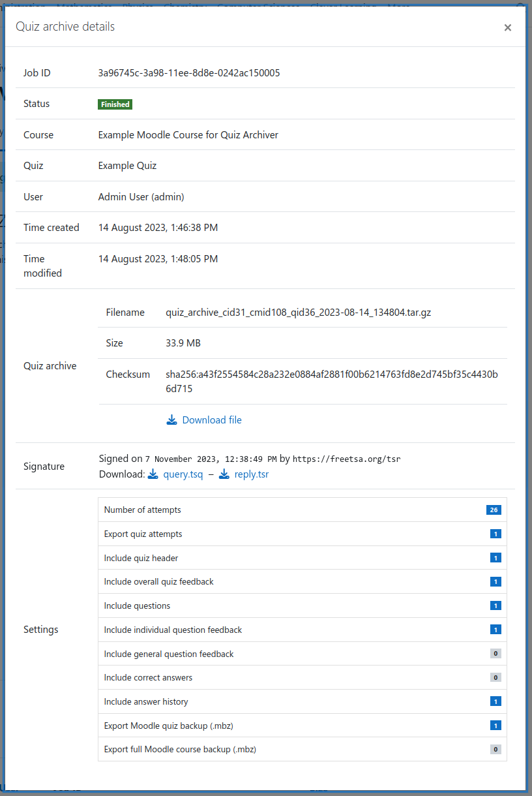Click the green Finished status badge
The image size is (532, 796).
click(x=115, y=104)
